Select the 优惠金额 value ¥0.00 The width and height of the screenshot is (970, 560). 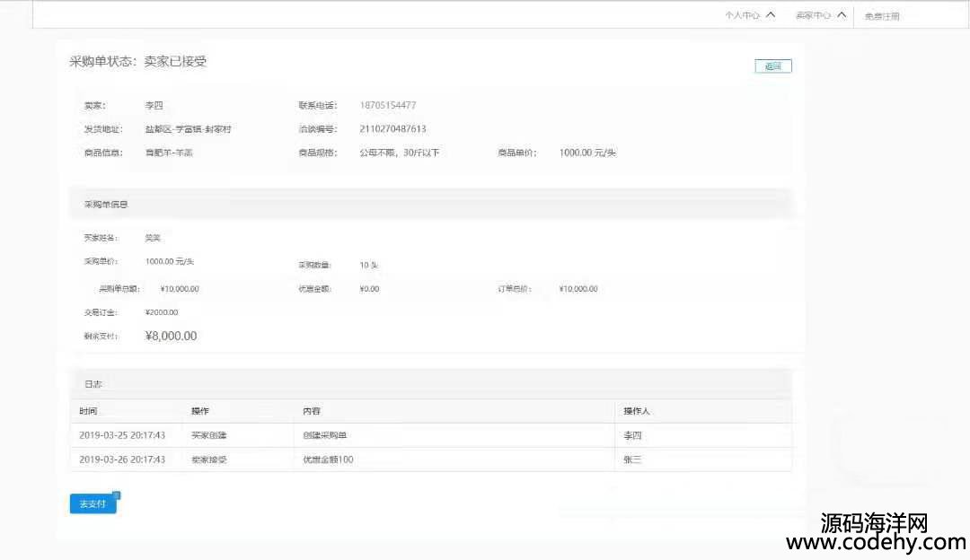(369, 289)
